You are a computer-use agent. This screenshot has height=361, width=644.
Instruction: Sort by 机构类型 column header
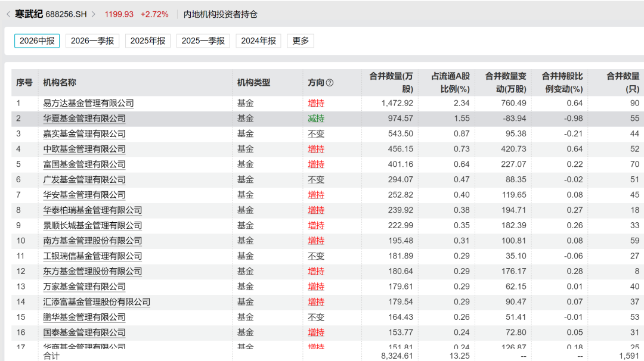pyautogui.click(x=253, y=83)
